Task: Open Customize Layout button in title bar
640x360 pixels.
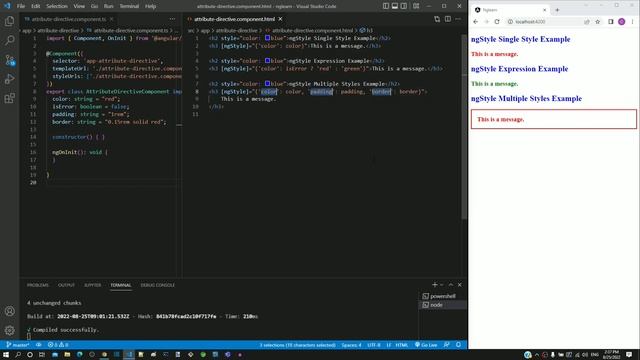Action: coord(416,6)
